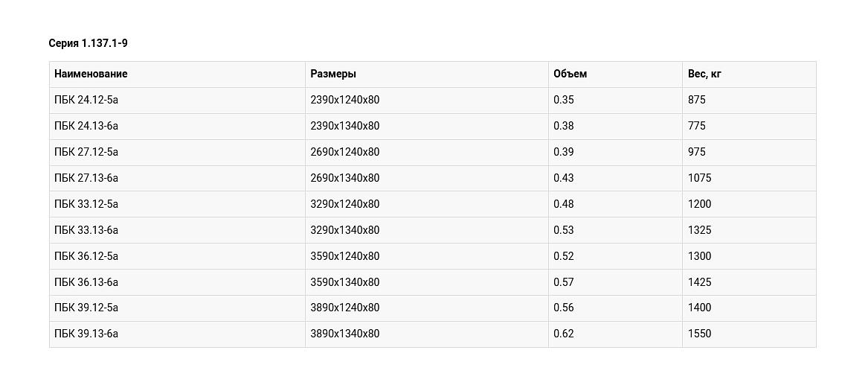This screenshot has height=388, width=868.
Task: Select the '2690x1340x80' dimensions cell
Action: (345, 178)
